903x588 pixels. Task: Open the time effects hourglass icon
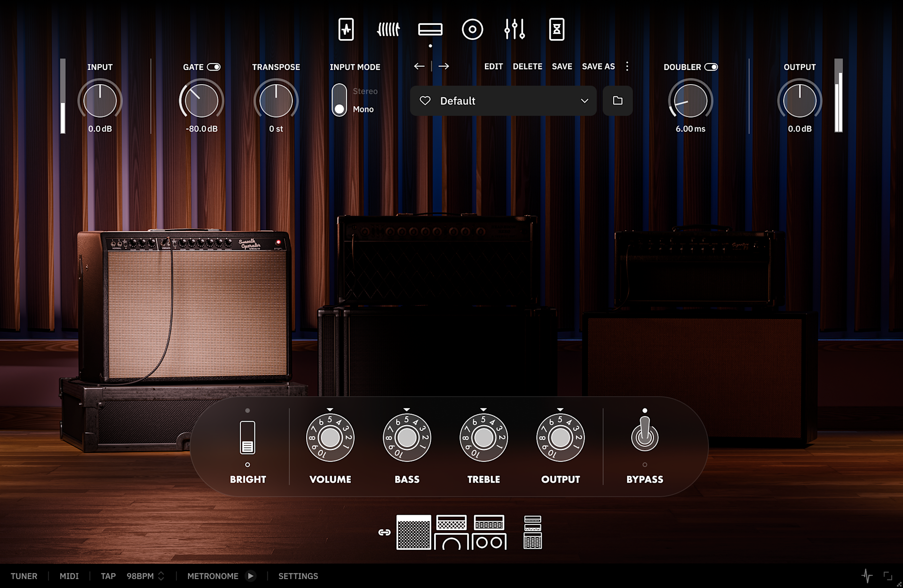coord(556,30)
